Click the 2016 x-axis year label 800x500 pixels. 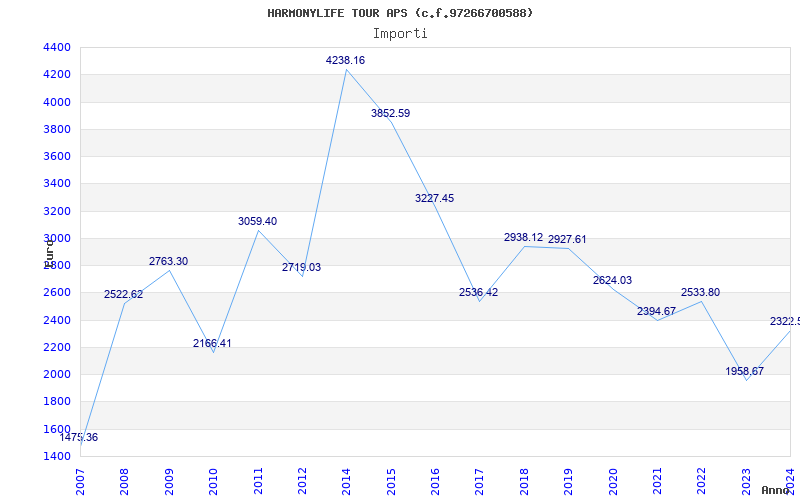coord(435,481)
